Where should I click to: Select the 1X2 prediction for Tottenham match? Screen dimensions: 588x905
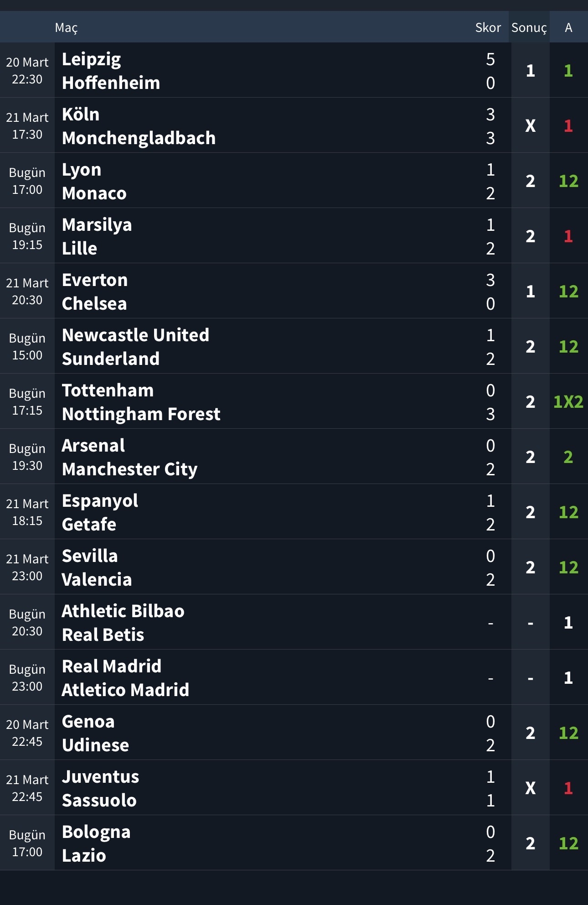pos(568,402)
